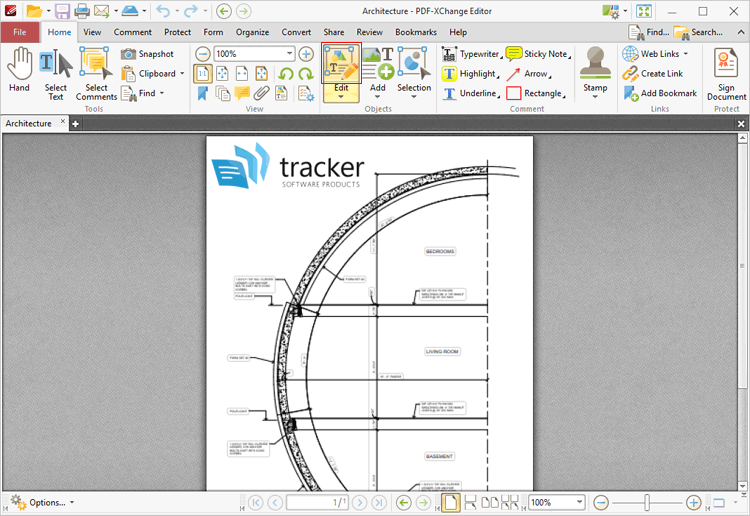Switch to the Comment ribbon tab
This screenshot has width=750, height=516.
pos(132,32)
